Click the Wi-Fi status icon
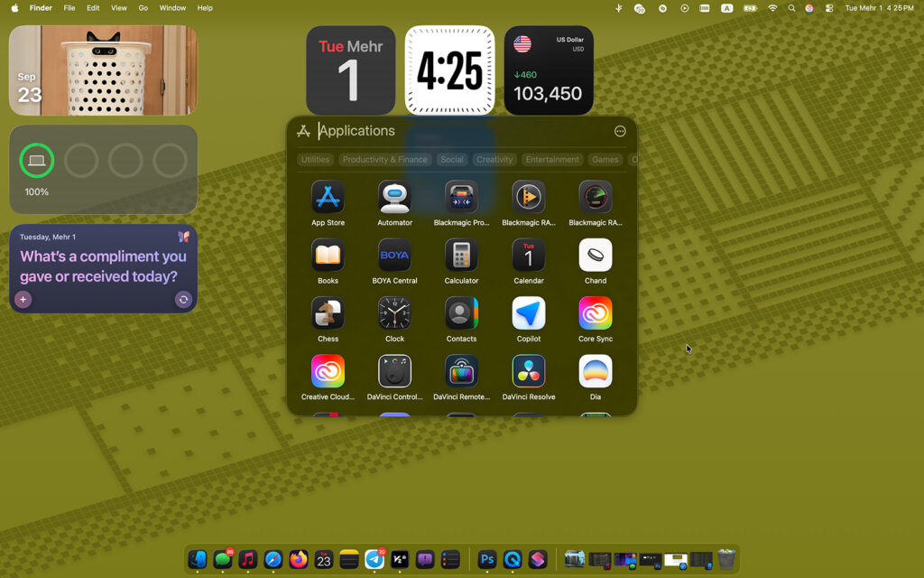This screenshot has width=924, height=578. (772, 8)
